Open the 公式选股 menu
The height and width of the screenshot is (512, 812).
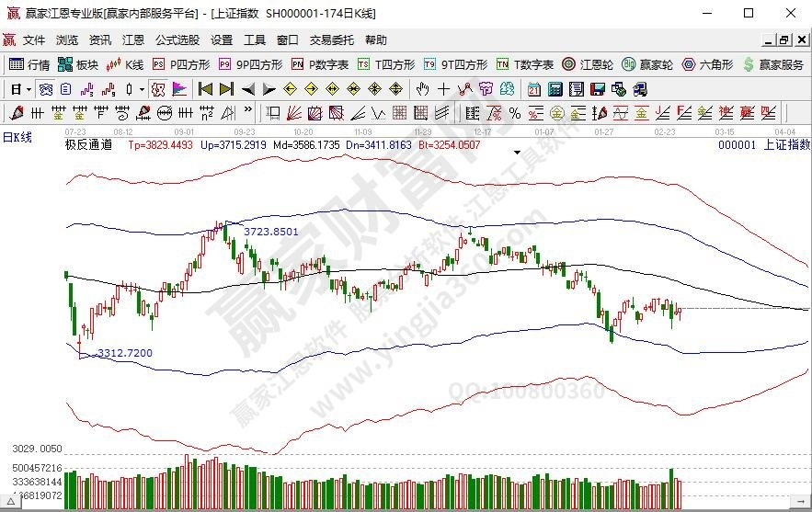click(x=177, y=40)
